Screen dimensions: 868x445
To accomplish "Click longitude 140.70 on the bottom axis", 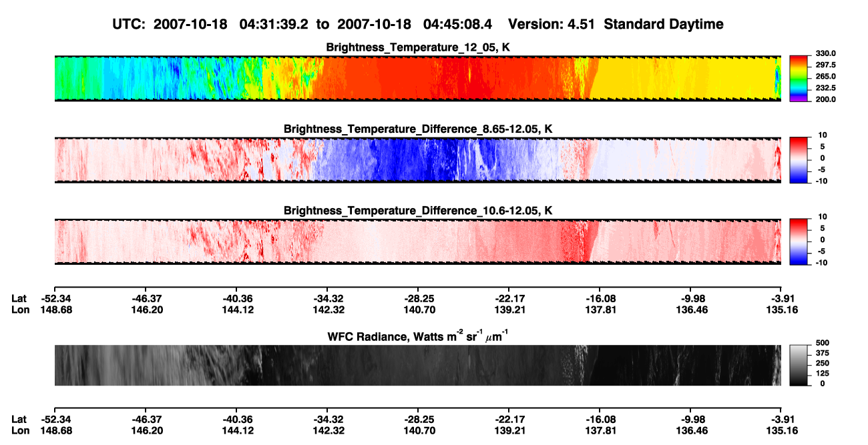I will tap(419, 430).
